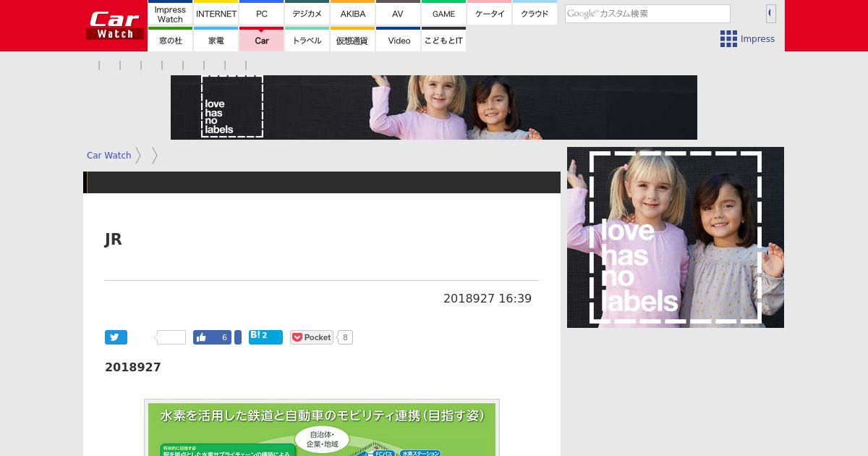
Task: Open the Impress grid menu
Action: [747, 39]
